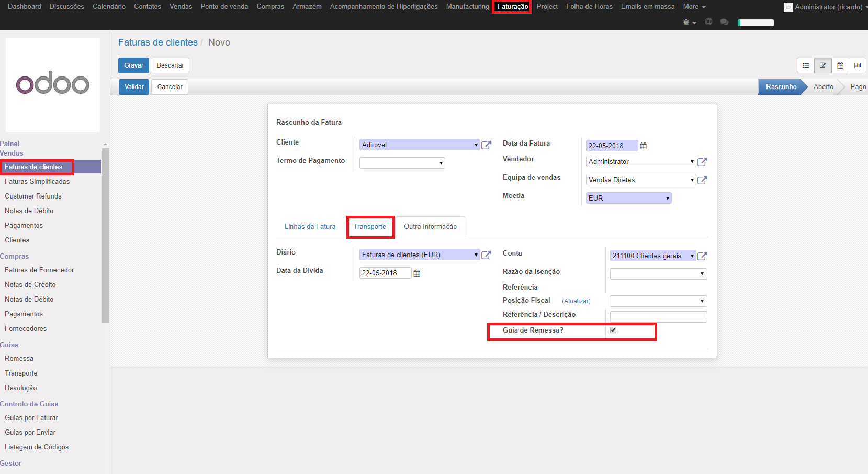Click the Atualizar link near Posição Fiscal
Screen dimensions: 868x474
click(576, 301)
